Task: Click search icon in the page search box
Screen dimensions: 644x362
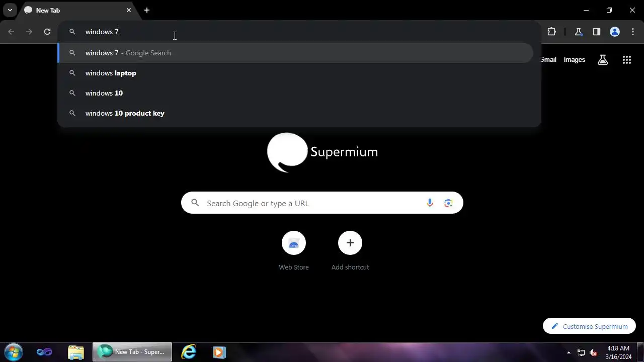Action: tap(195, 203)
